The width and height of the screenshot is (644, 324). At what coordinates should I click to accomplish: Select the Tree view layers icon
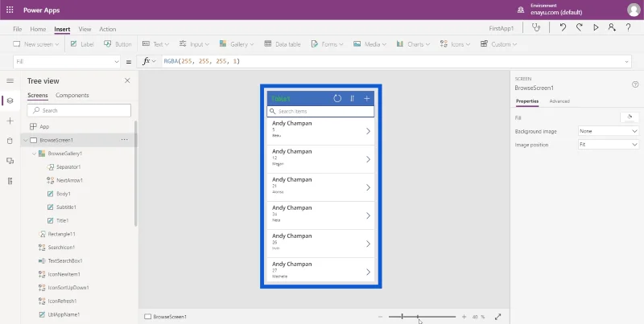coord(10,100)
